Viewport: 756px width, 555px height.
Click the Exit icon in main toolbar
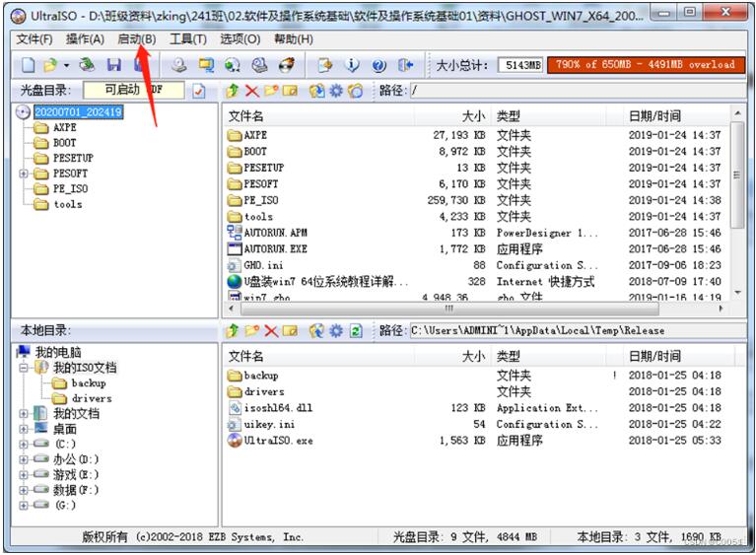(x=405, y=65)
